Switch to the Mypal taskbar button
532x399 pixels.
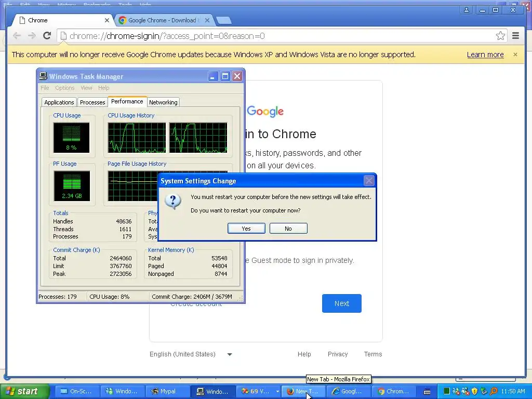pos(168,391)
